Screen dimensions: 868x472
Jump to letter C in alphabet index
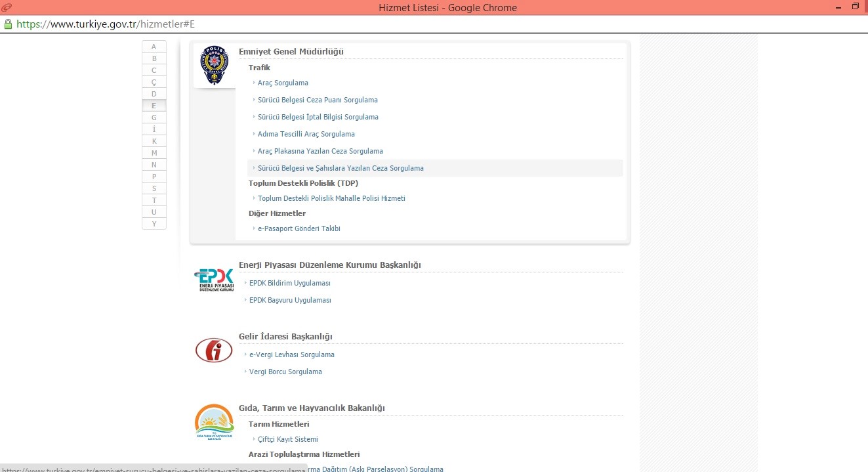tap(154, 70)
